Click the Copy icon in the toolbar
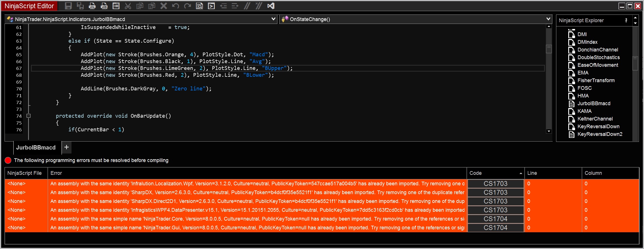Screen dimensions: 644x249 [140, 6]
